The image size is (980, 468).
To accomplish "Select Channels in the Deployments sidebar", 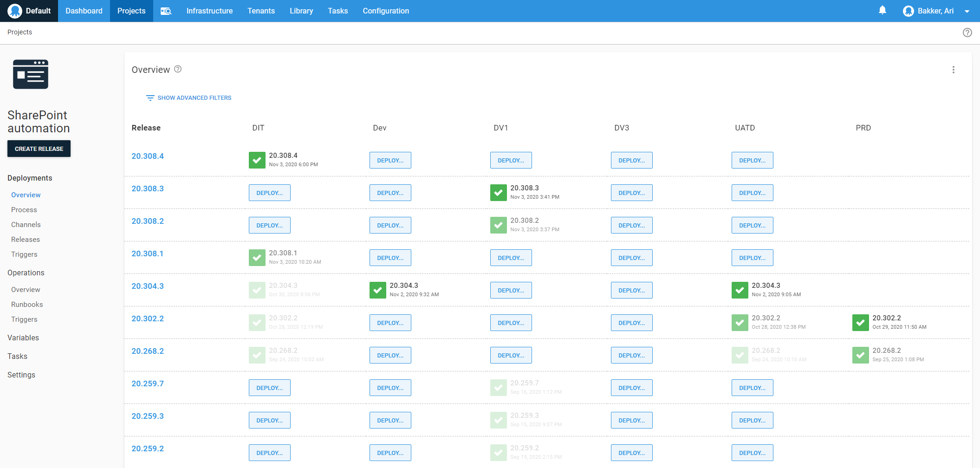I will click(26, 225).
